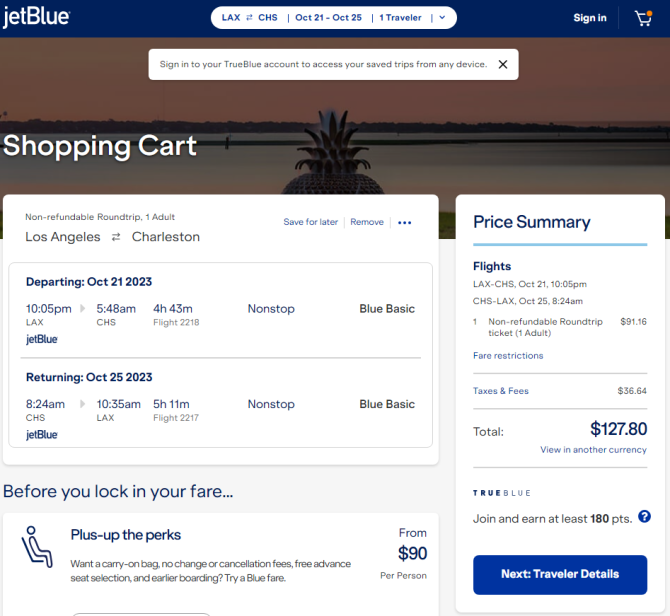Click View in another currency
The image size is (670, 616).
[593, 450]
